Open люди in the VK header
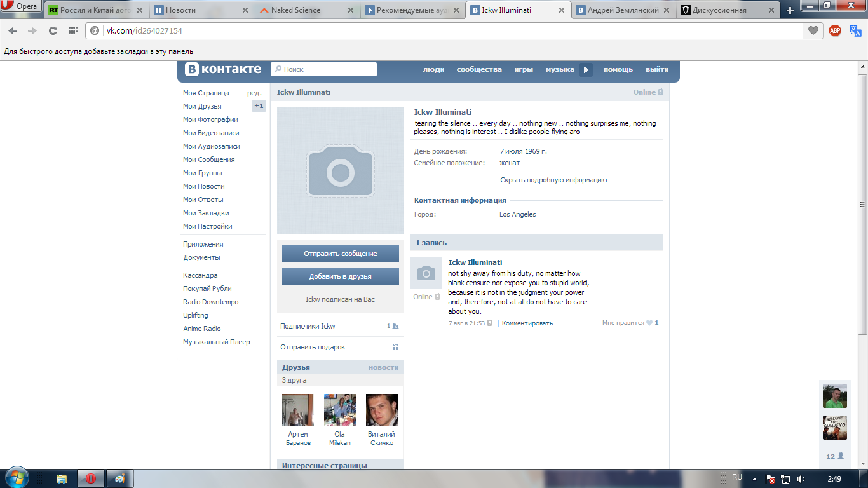The image size is (868, 488). (x=434, y=69)
